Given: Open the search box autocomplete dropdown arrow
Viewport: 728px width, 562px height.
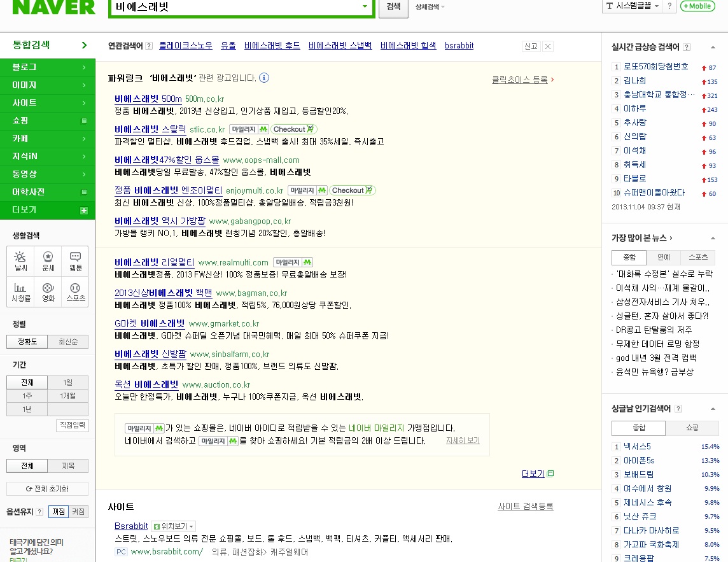Looking at the screenshot, I should pyautogui.click(x=365, y=6).
